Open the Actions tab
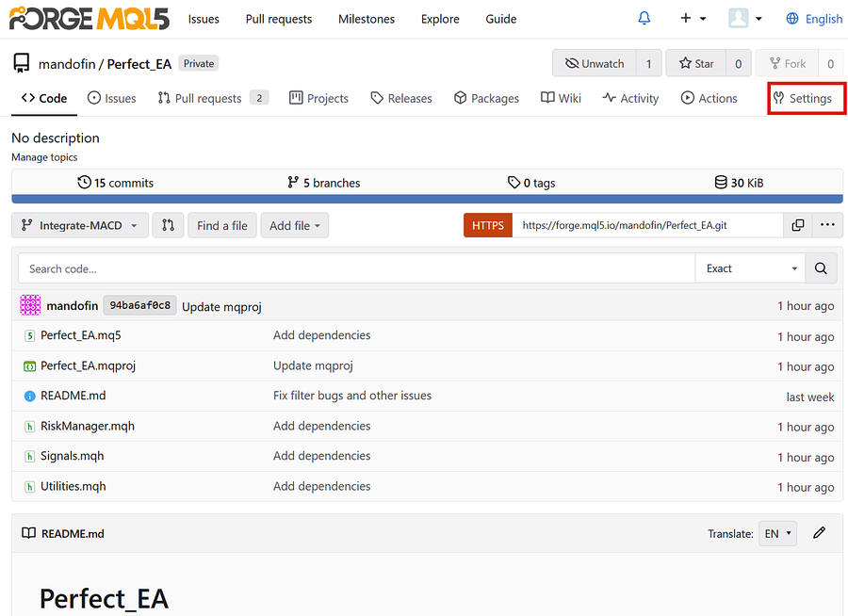The width and height of the screenshot is (848, 616). pyautogui.click(x=709, y=99)
